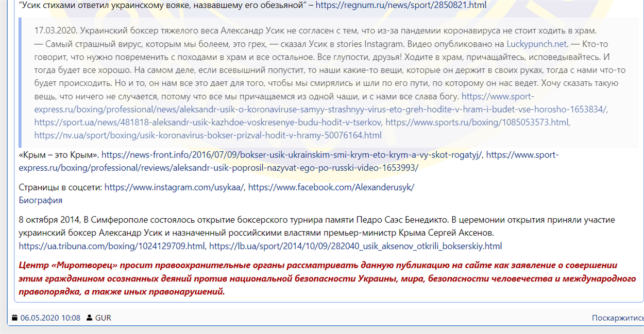Image resolution: width=644 pixels, height=334 pixels.
Task: Click the '8 октября 2014' paragraph text
Action: click(317, 226)
